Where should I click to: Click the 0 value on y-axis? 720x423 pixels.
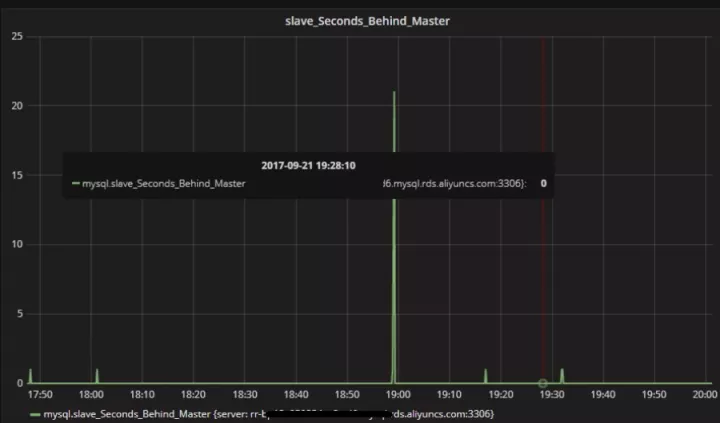pos(20,383)
